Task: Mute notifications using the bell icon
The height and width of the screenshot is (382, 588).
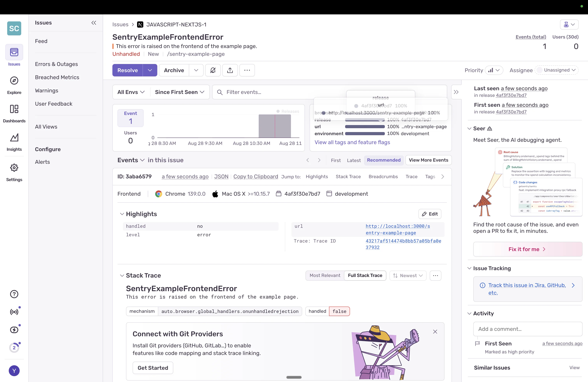Action: [213, 70]
